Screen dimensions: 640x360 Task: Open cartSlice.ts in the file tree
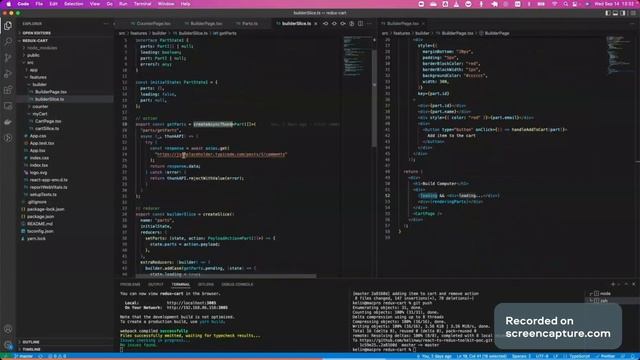point(65,129)
